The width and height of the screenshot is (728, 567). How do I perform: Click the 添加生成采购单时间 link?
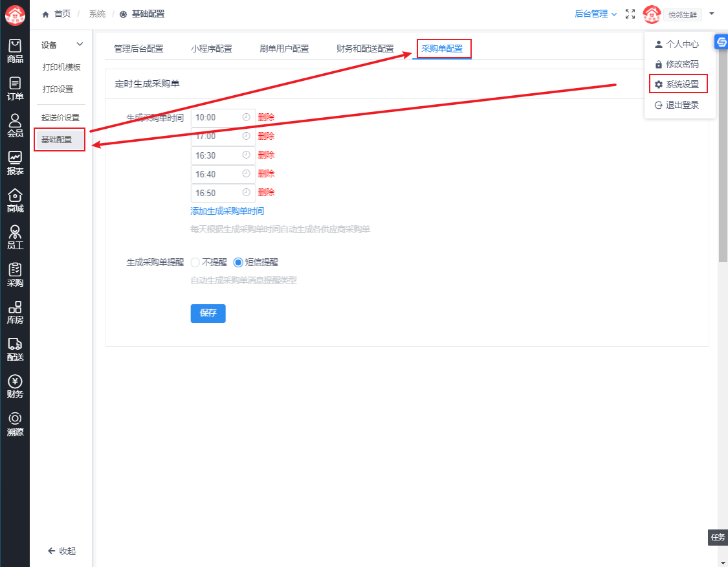[x=227, y=211]
